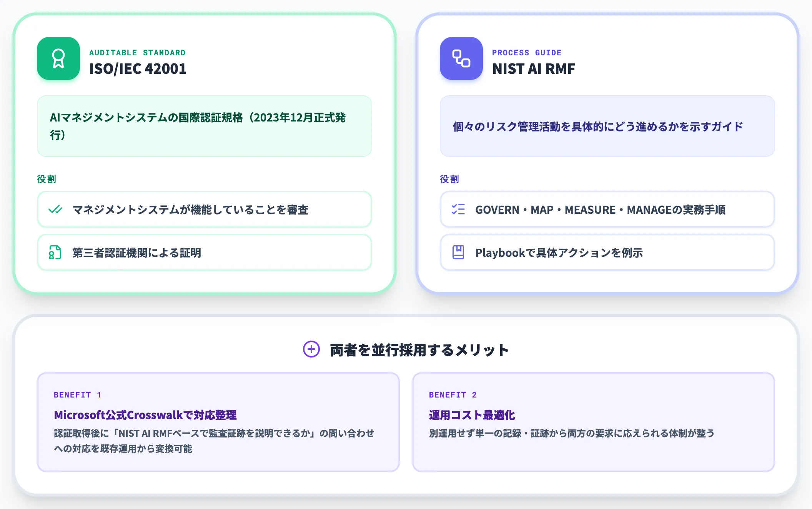Click the 認証取得後に「NIST AI RMFベース description
The image size is (812, 509).
[214, 441]
